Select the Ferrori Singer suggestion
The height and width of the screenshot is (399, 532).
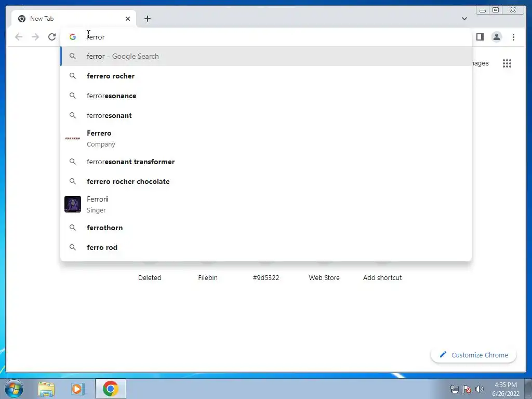pyautogui.click(x=266, y=204)
